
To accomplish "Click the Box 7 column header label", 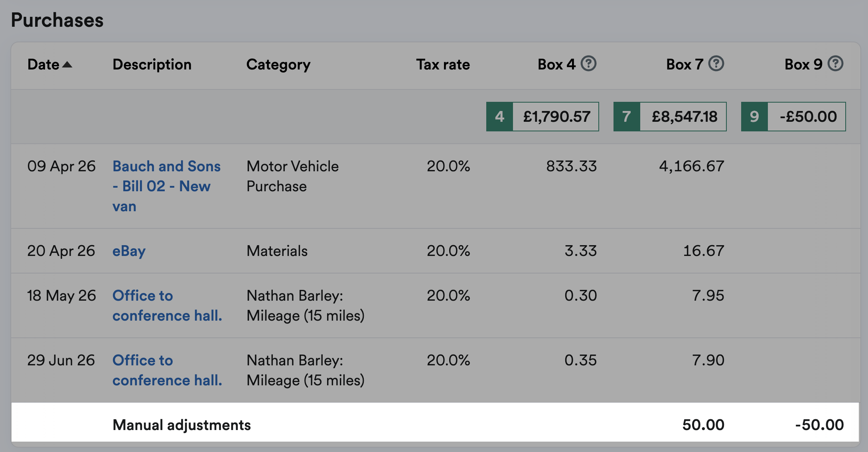I will [x=685, y=65].
